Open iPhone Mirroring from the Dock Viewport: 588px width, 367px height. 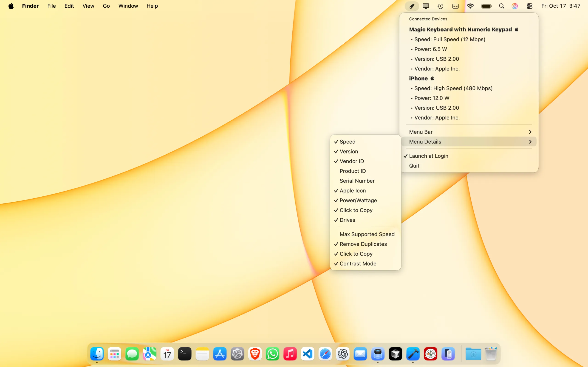tap(448, 354)
